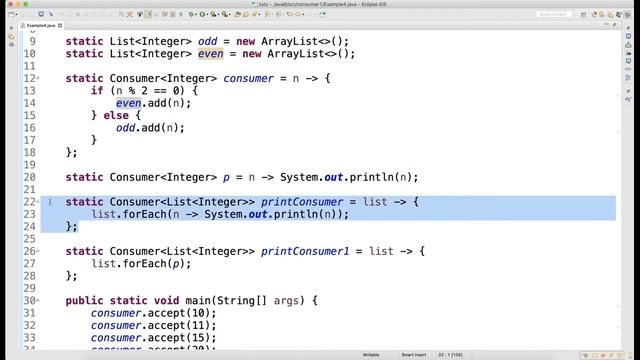Click the restore icon atop left trim bar

click(11, 28)
